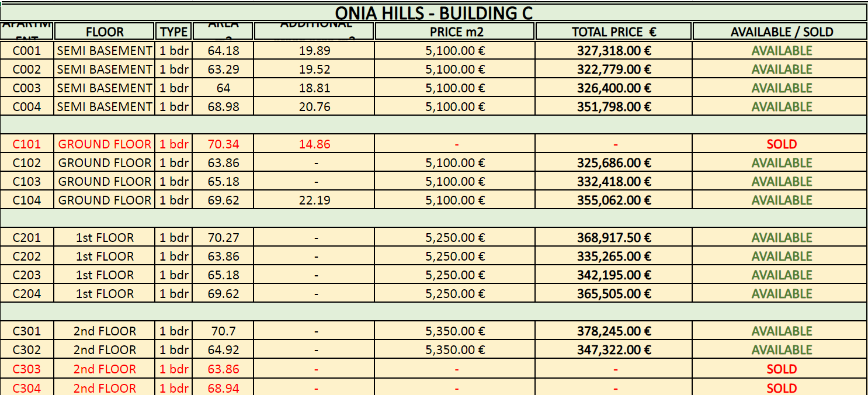Screen dimensions: 868x395
Task: Select price per m2 in row C201
Action: tap(456, 238)
